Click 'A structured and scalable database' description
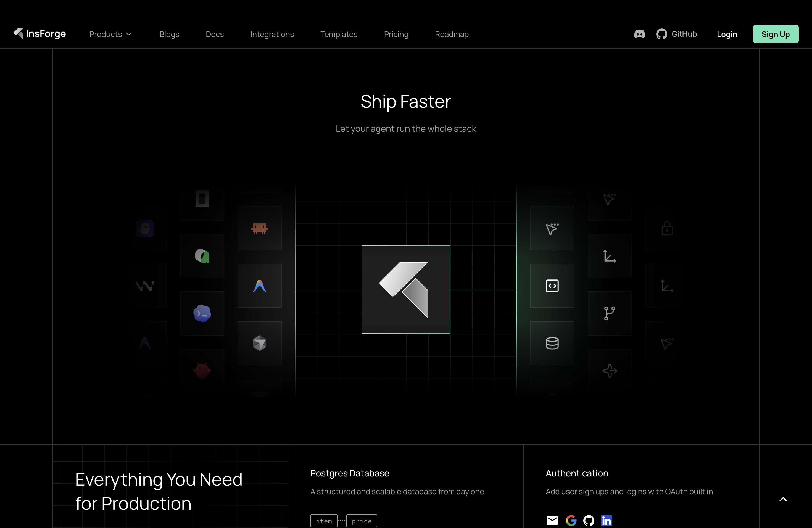The width and height of the screenshot is (812, 528). click(397, 492)
